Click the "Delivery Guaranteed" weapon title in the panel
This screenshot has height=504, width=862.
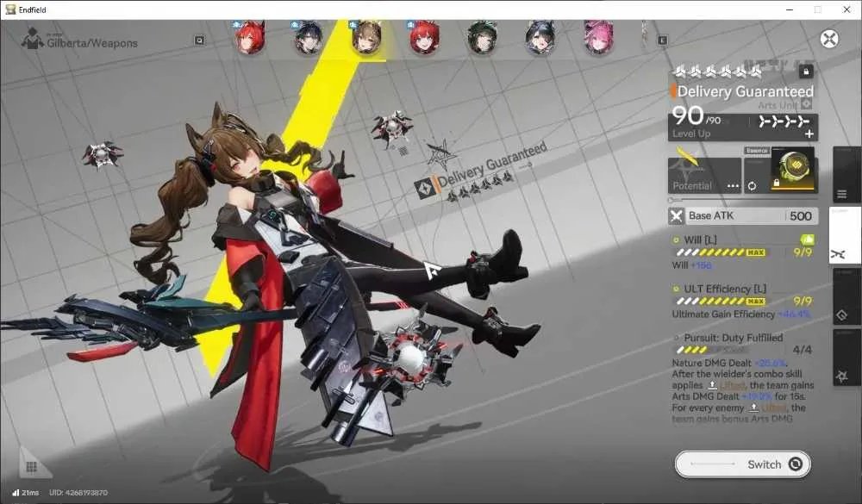(745, 91)
